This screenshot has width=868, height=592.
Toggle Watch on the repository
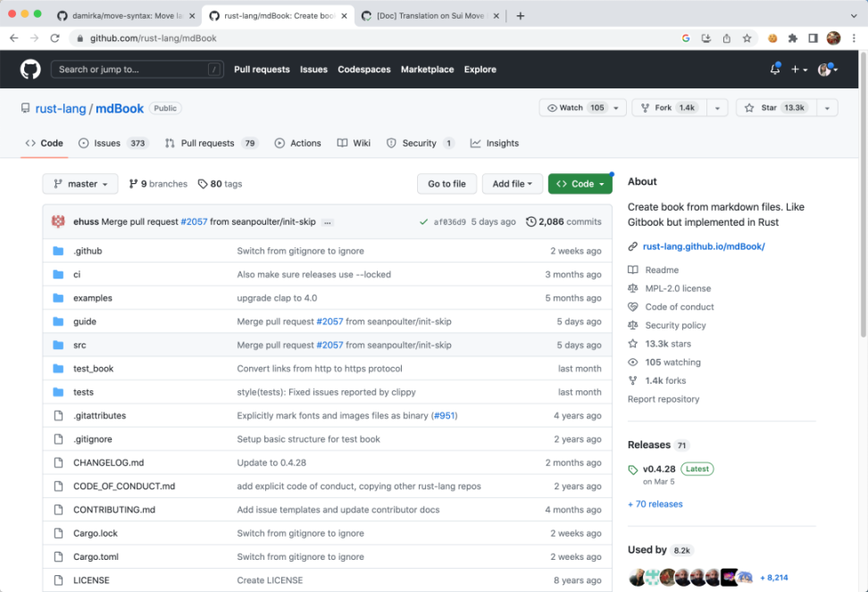(577, 108)
